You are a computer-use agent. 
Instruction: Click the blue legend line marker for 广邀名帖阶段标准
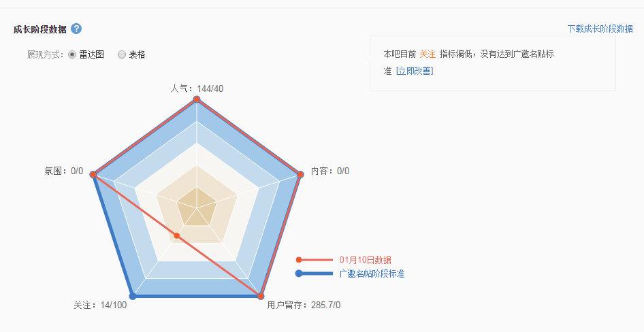pos(315,273)
